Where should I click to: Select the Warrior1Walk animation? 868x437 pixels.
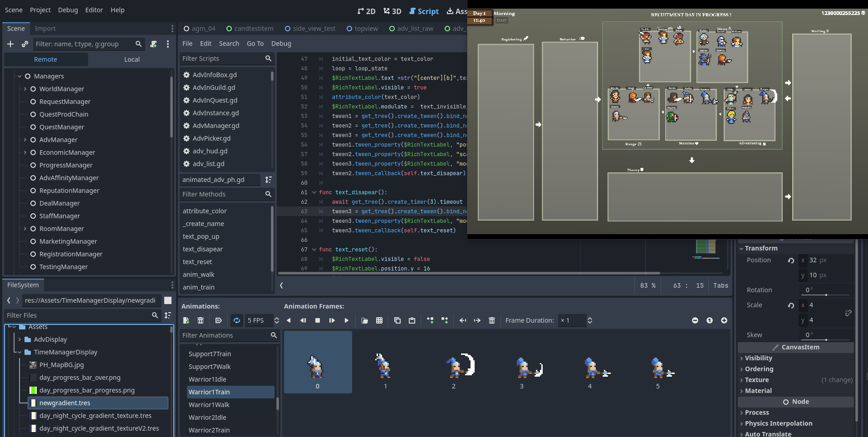(209, 405)
